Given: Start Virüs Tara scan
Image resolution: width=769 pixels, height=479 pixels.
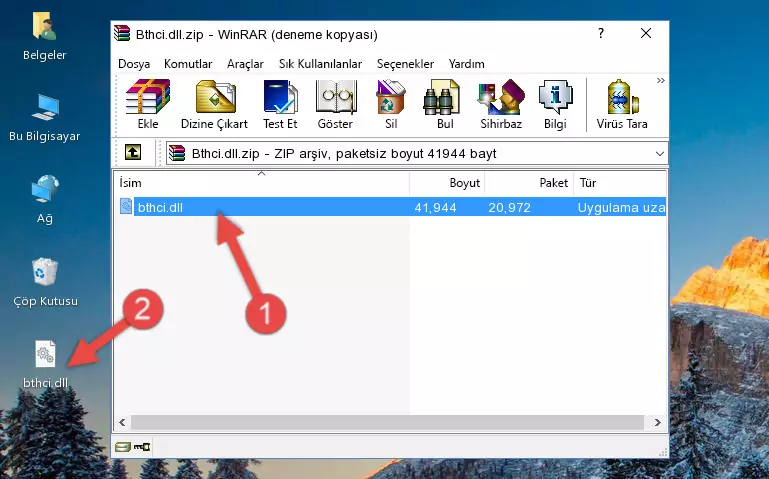Looking at the screenshot, I should coord(622,104).
